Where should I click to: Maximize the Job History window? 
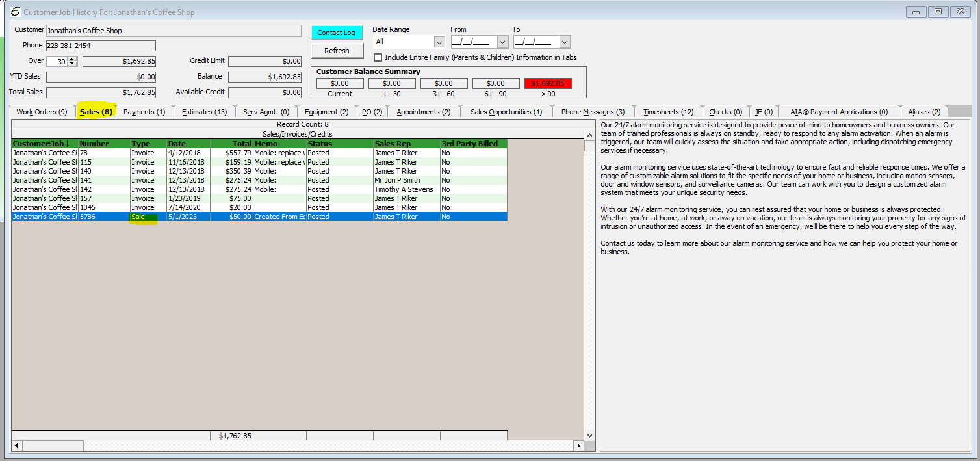(938, 12)
